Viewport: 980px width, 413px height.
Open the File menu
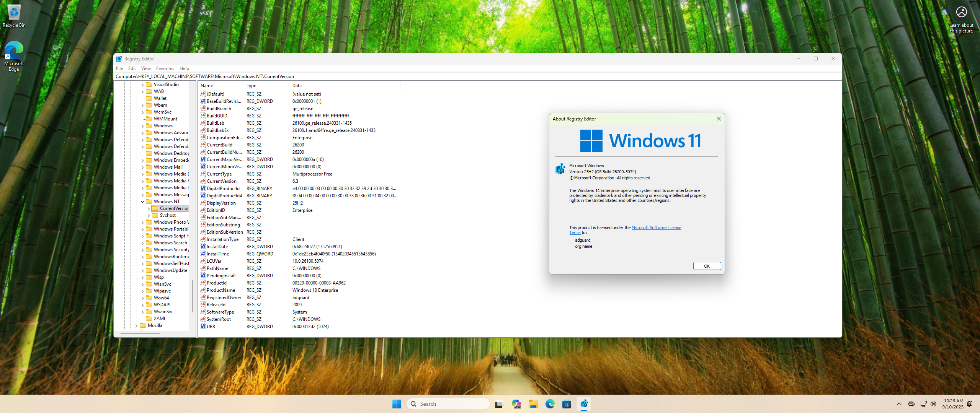[119, 68]
